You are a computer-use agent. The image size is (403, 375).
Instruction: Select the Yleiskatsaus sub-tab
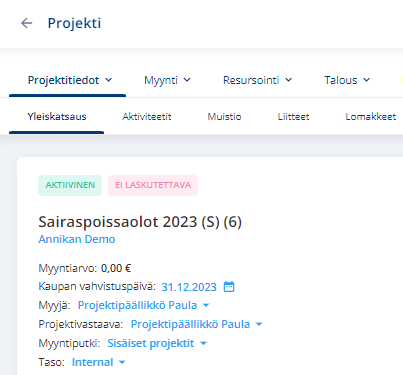57,117
